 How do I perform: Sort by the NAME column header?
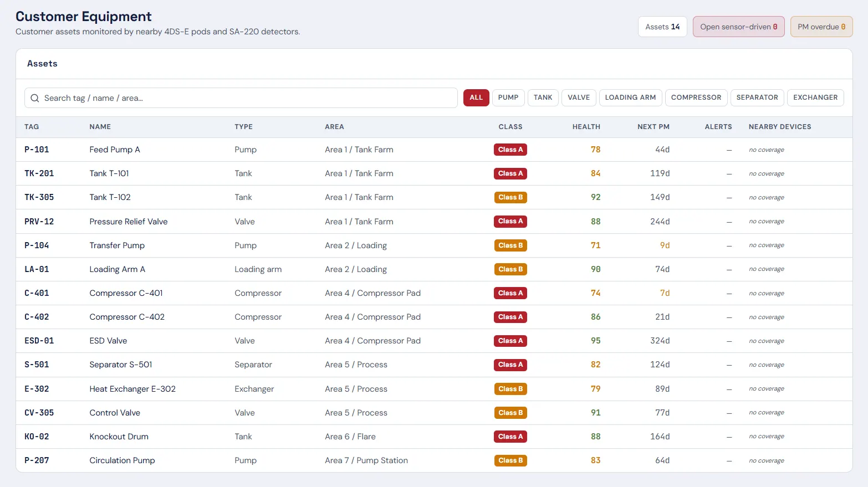click(x=100, y=127)
